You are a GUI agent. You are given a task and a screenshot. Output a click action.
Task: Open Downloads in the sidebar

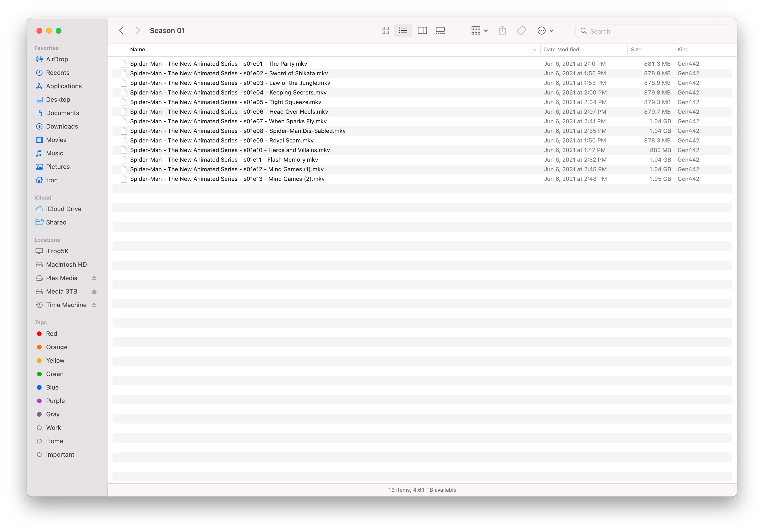62,126
